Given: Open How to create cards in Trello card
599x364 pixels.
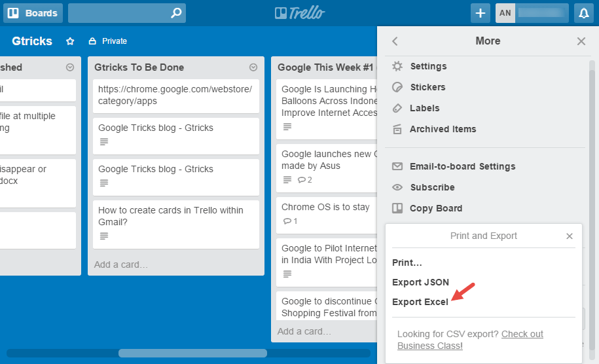Looking at the screenshot, I should 175,224.
